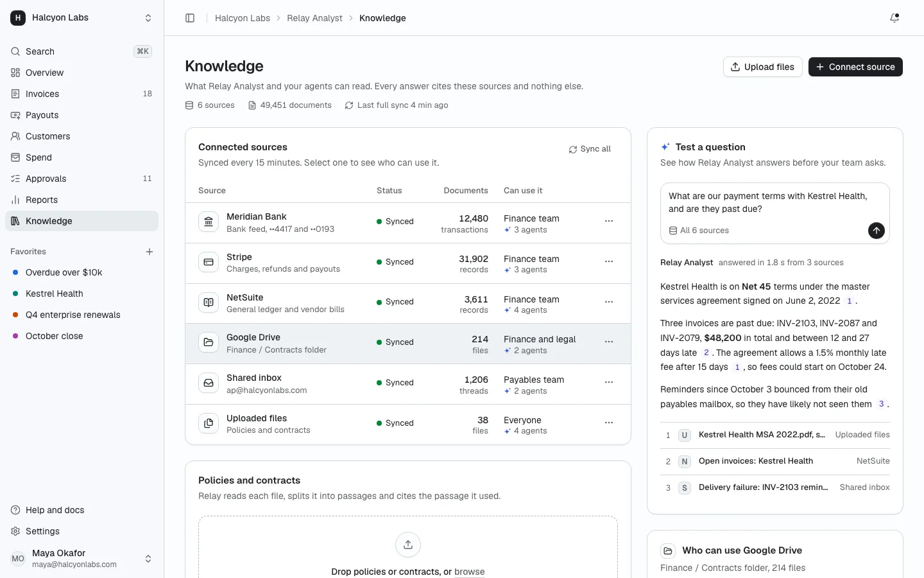
Task: Open more options for Shared inbox
Action: 609,382
